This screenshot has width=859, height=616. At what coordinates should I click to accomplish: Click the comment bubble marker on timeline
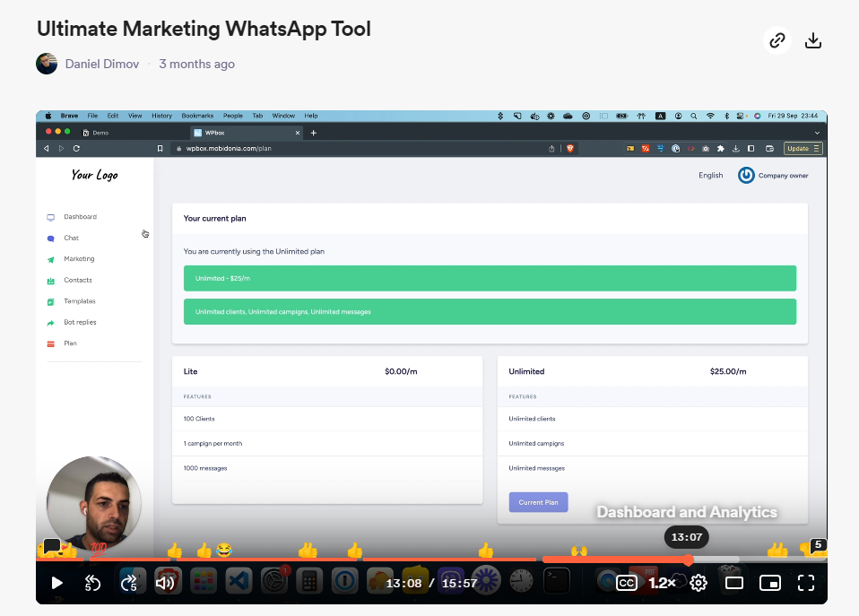(52, 545)
